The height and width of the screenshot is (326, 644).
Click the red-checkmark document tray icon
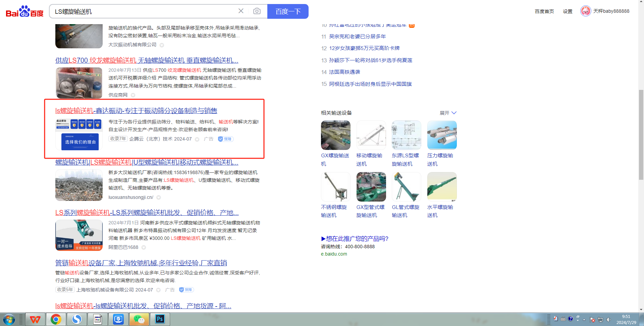point(556,319)
